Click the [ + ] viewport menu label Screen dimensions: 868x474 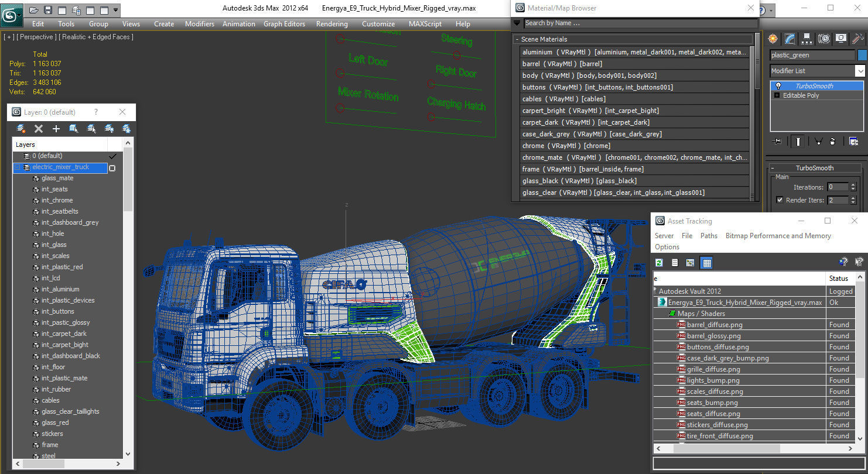point(9,37)
